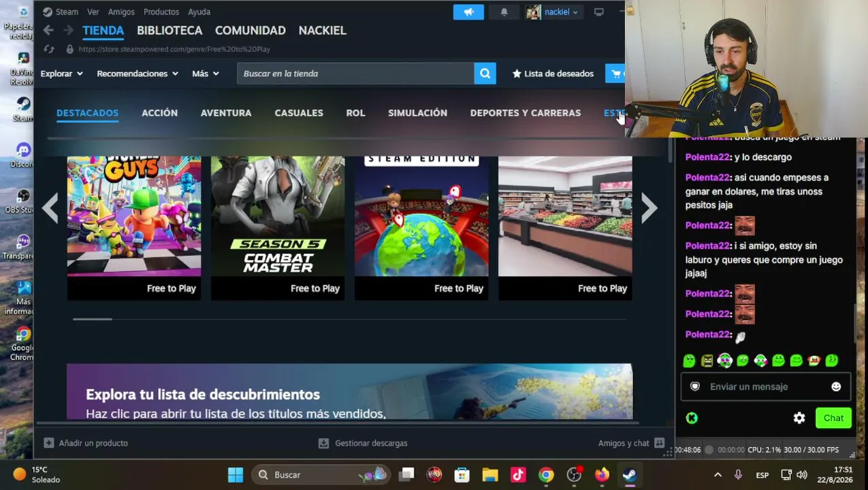The height and width of the screenshot is (490, 868).
Task: Go forward with the Steam forward arrow
Action: coord(68,30)
